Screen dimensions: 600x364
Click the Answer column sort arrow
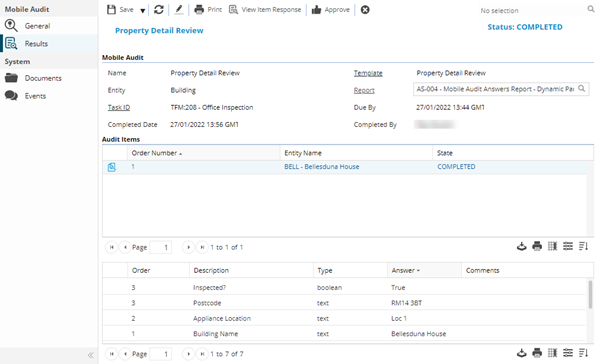tap(418, 271)
